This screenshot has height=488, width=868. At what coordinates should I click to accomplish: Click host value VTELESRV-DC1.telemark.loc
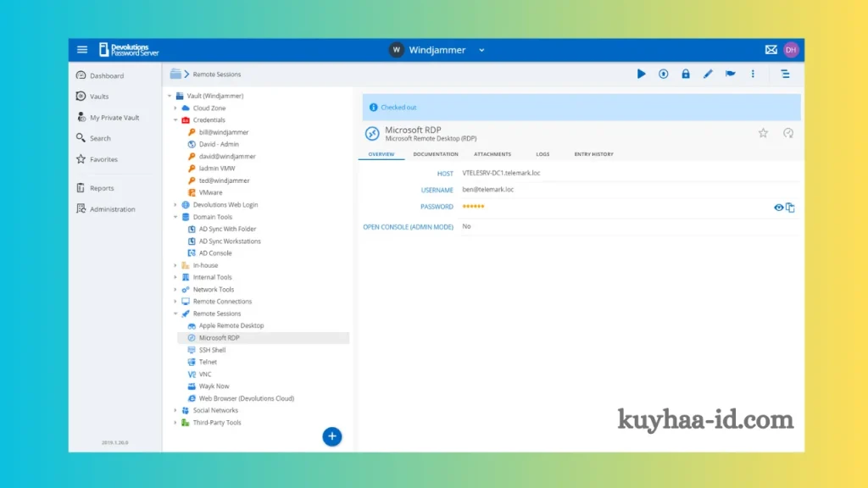[501, 173]
